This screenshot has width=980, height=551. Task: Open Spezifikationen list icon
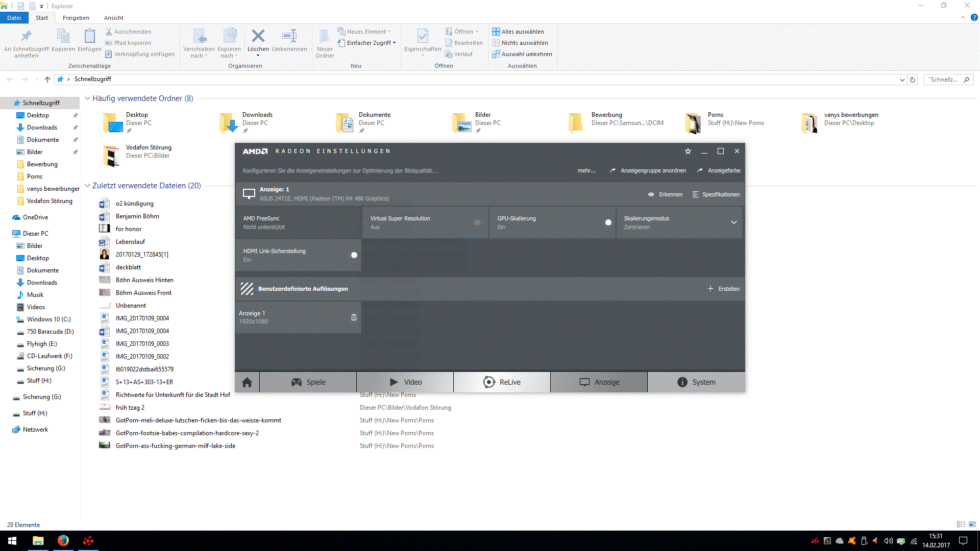696,194
